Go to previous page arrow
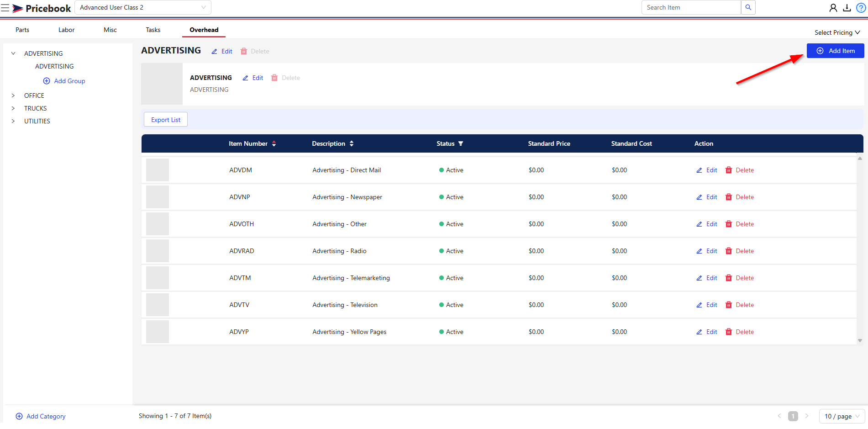 click(x=779, y=416)
